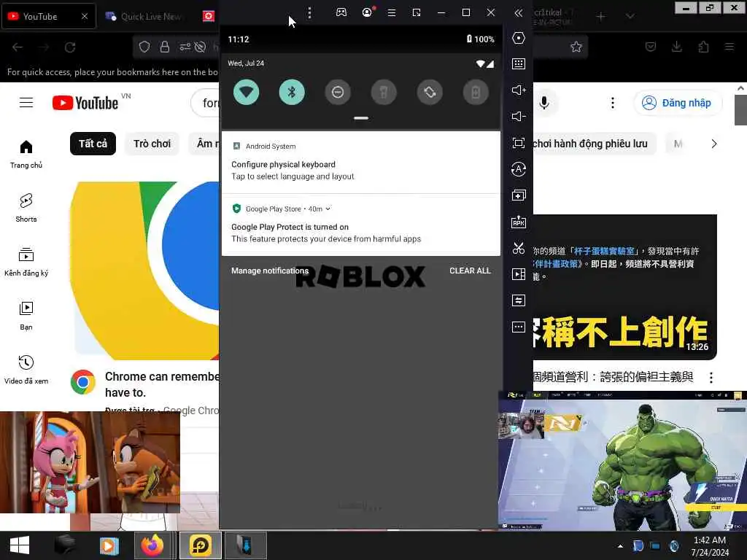This screenshot has width=747, height=560.
Task: Toggle the Do Not Disturb quick setting tile
Action: pos(338,92)
